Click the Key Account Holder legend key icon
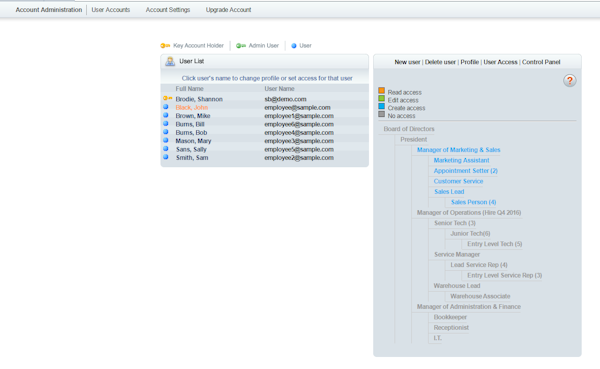The height and width of the screenshot is (369, 600). coord(165,46)
